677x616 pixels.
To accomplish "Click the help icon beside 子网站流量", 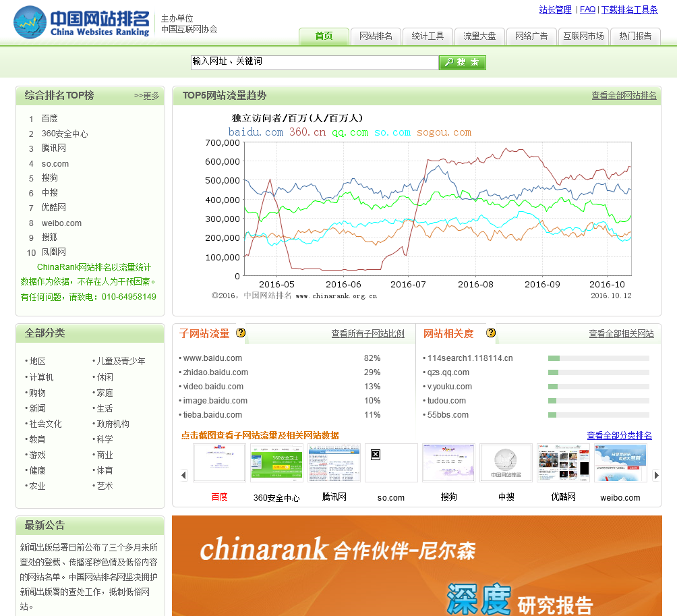I will point(241,333).
